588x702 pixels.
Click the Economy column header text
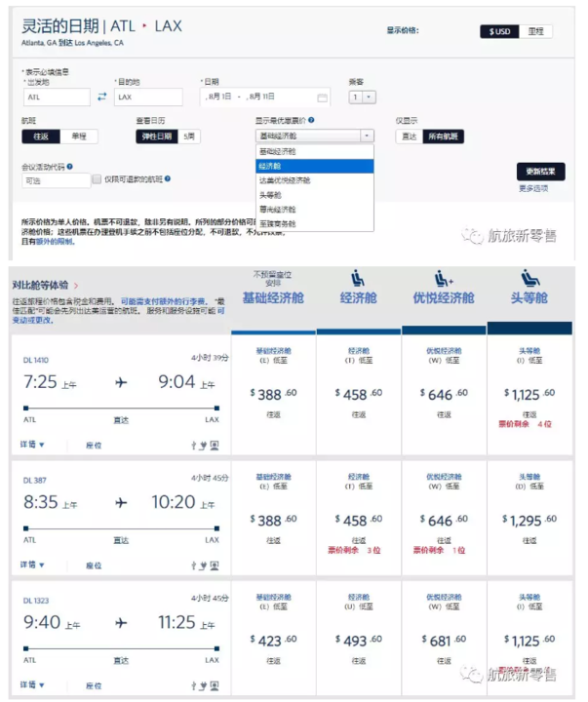358,297
